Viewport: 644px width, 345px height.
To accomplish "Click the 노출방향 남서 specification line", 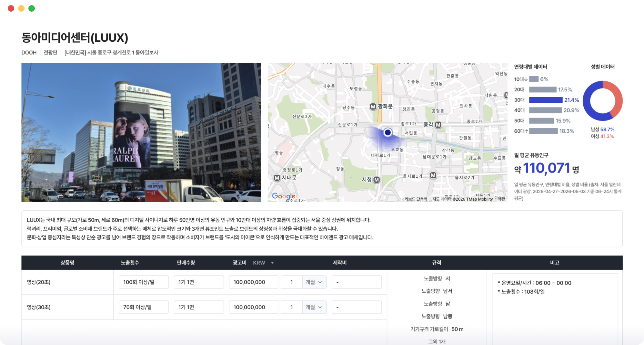I will [x=437, y=291].
